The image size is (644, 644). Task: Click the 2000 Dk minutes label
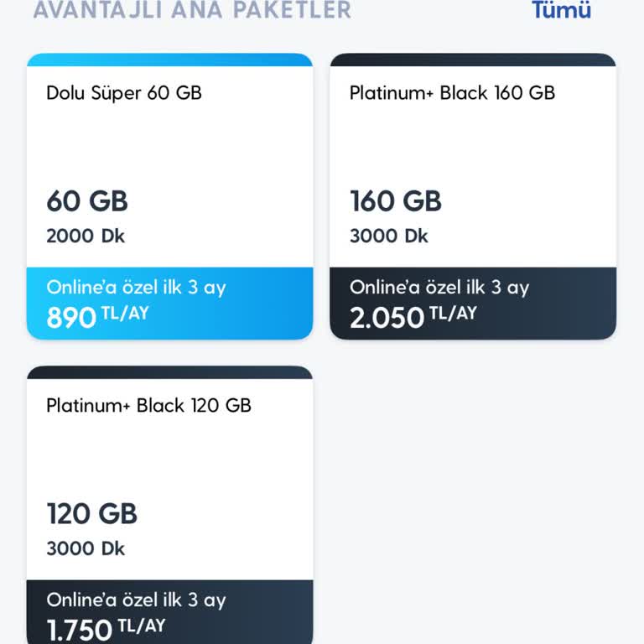(x=86, y=236)
